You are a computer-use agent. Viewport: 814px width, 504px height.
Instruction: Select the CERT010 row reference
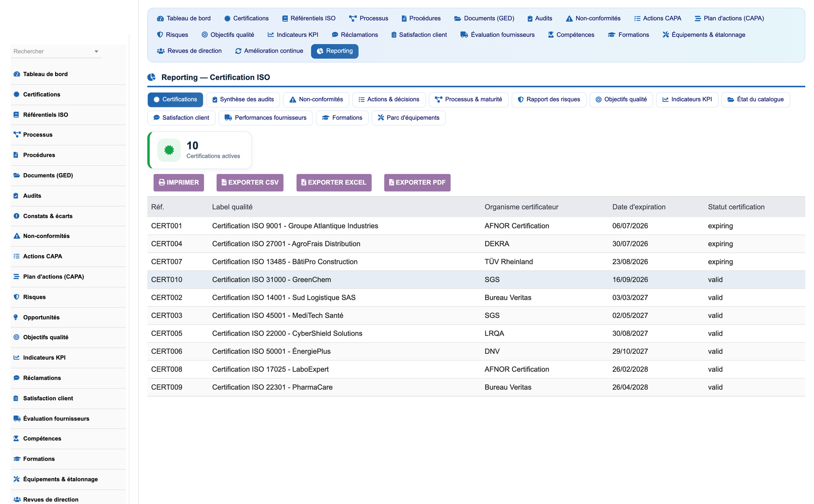166,280
